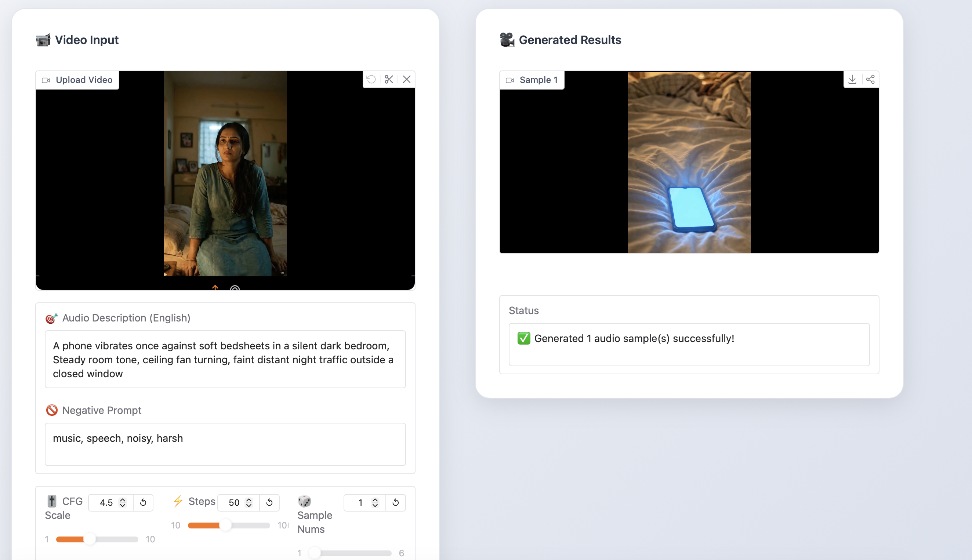Click the movie camera emoji next to Generated Results
The image size is (972, 560).
[x=507, y=40]
